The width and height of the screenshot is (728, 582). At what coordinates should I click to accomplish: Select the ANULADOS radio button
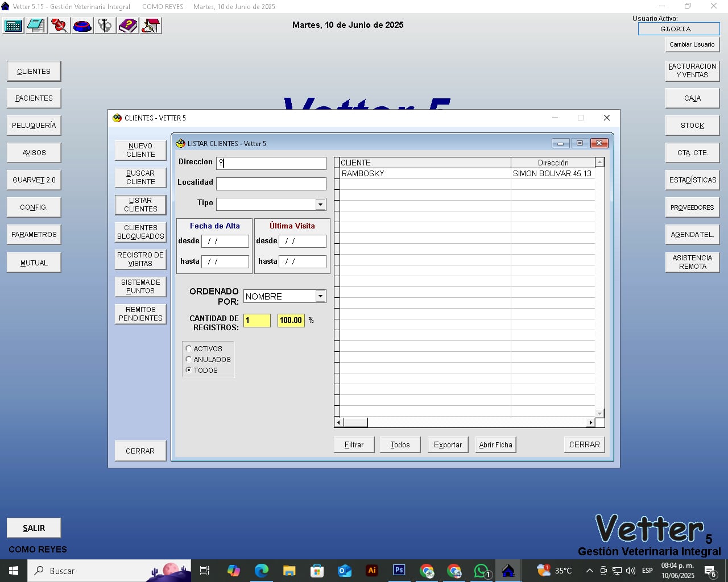189,359
